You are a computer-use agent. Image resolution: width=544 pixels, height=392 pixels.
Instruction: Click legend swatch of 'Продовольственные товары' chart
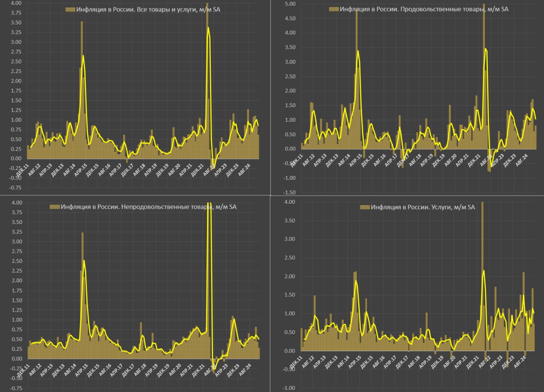tap(334, 9)
